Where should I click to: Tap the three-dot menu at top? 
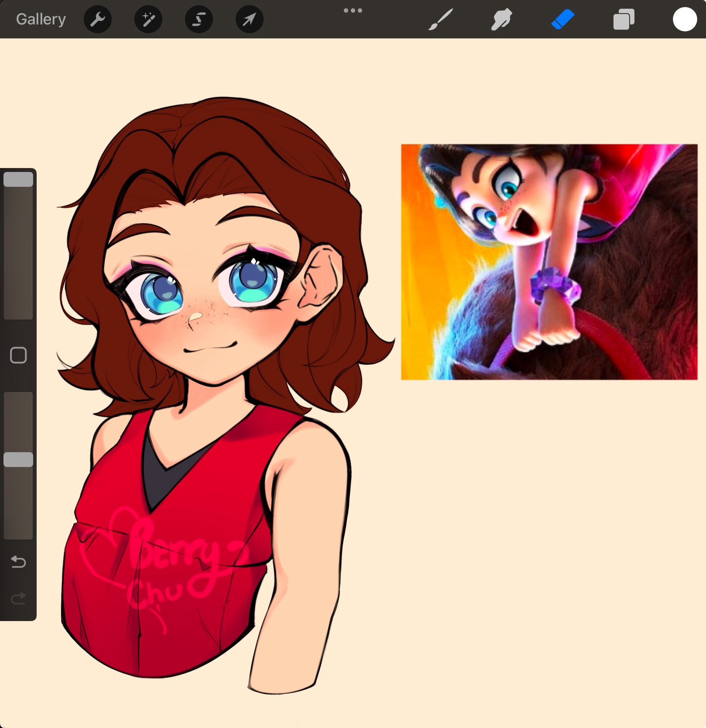click(353, 10)
